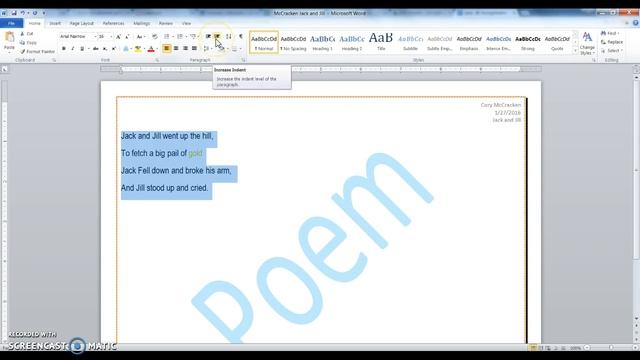Save the document from Quick Access
This screenshot has width=640, height=360.
(x=14, y=13)
